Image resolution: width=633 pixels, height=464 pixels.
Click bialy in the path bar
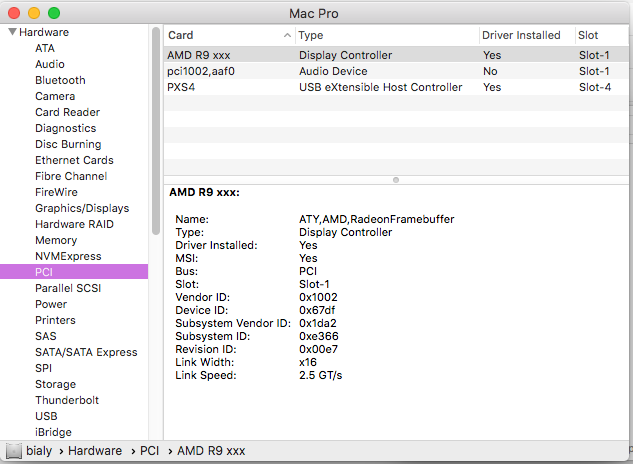[x=39, y=451]
